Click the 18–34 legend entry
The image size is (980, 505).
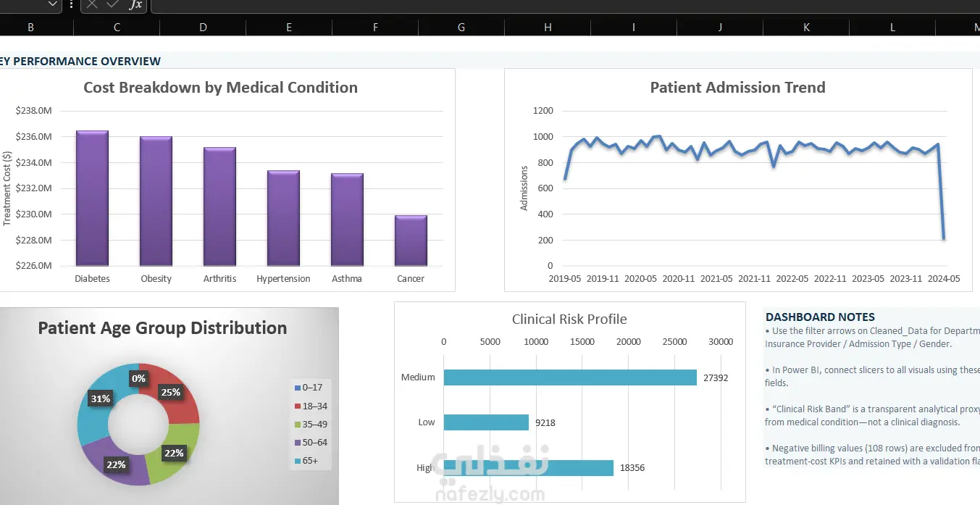pyautogui.click(x=311, y=406)
